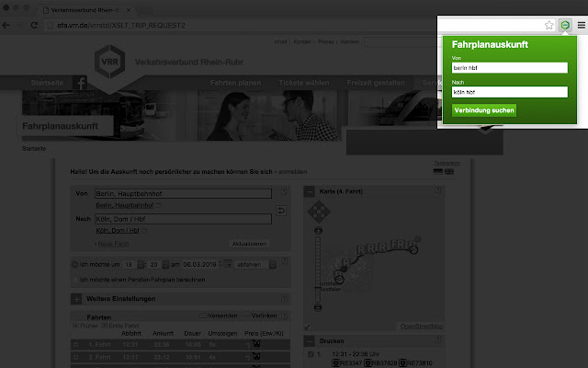Enable the Pendler-Fahrplan berechnen checkbox
Image resolution: width=588 pixels, height=368 pixels.
[75, 280]
